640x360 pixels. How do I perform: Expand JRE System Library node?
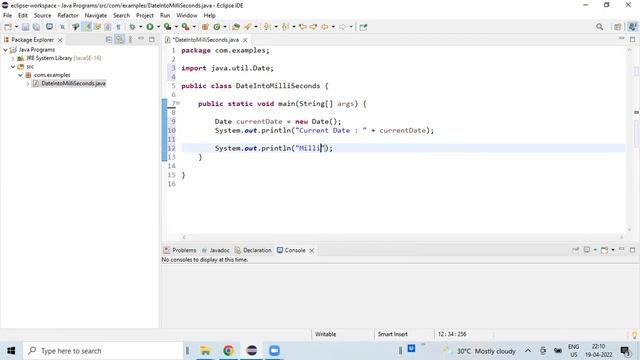pos(13,58)
